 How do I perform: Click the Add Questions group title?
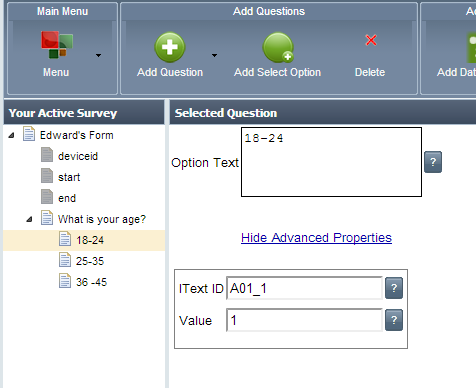pos(269,11)
